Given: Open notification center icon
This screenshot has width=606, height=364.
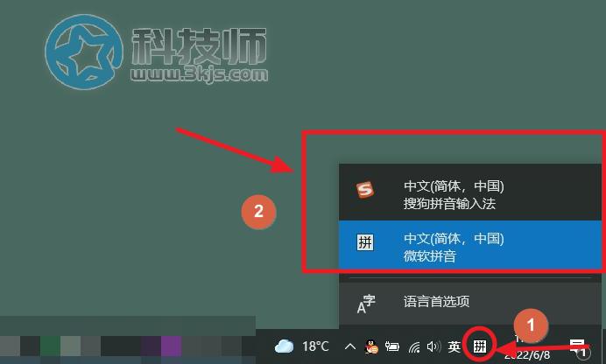Looking at the screenshot, I should [x=578, y=347].
